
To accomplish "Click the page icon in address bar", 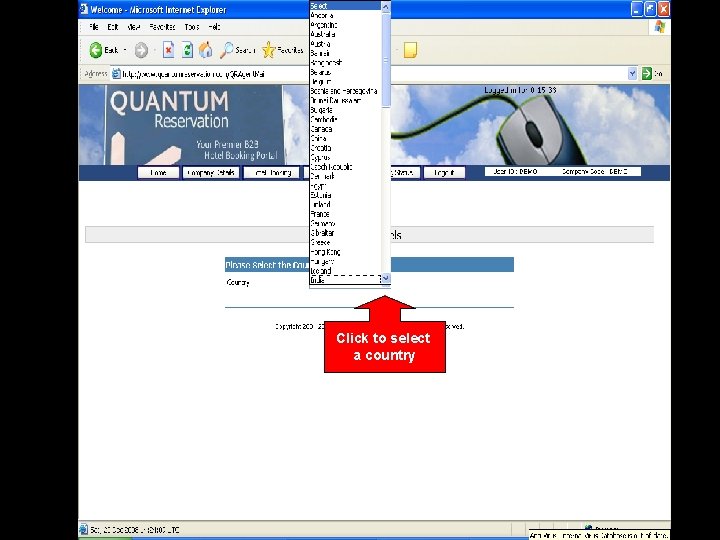I will click(x=116, y=73).
